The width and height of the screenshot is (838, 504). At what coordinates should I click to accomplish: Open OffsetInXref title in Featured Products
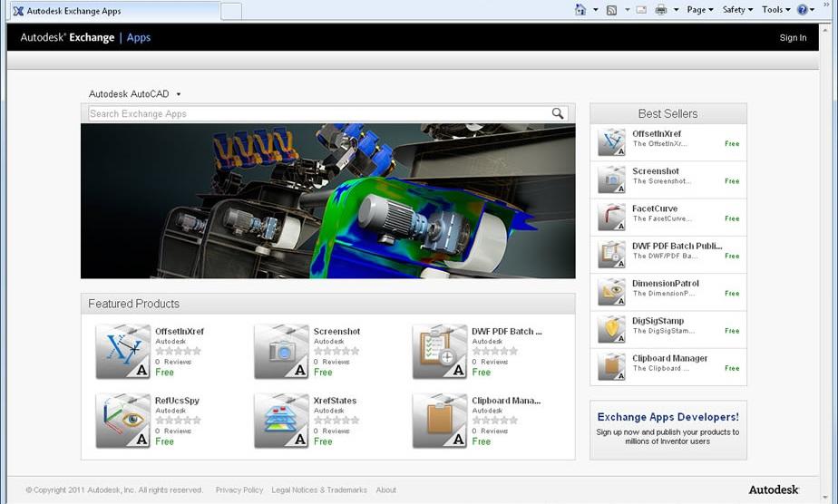click(180, 331)
